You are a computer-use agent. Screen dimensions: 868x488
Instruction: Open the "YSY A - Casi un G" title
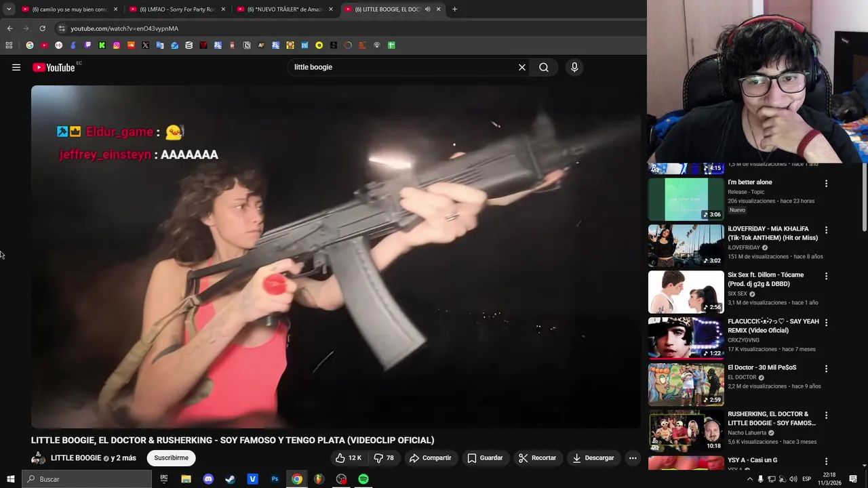click(752, 460)
